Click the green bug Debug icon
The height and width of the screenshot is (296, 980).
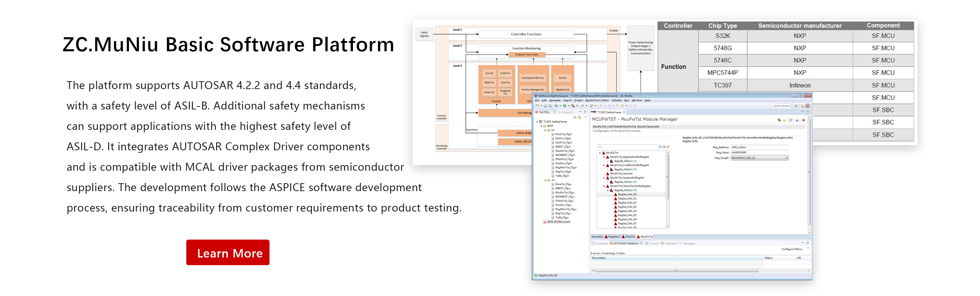point(557,106)
